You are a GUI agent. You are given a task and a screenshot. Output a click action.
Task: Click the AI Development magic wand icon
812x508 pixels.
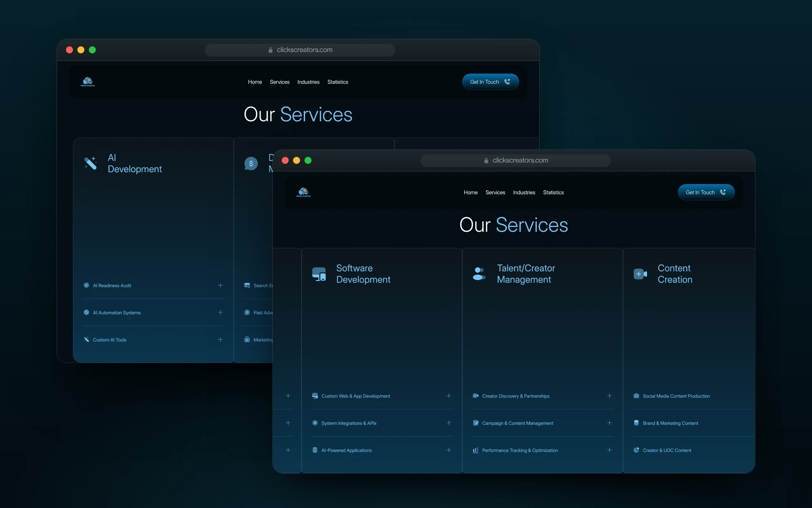pyautogui.click(x=91, y=163)
